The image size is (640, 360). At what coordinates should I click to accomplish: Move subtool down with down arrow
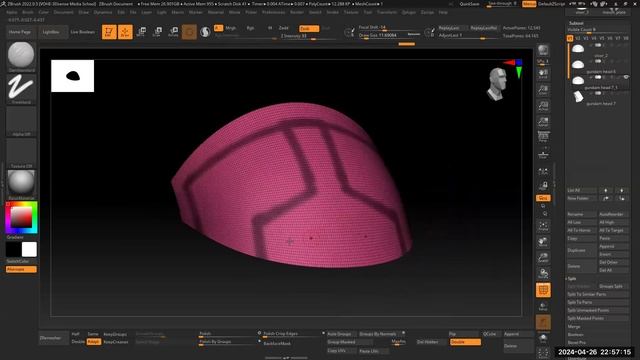click(622, 190)
